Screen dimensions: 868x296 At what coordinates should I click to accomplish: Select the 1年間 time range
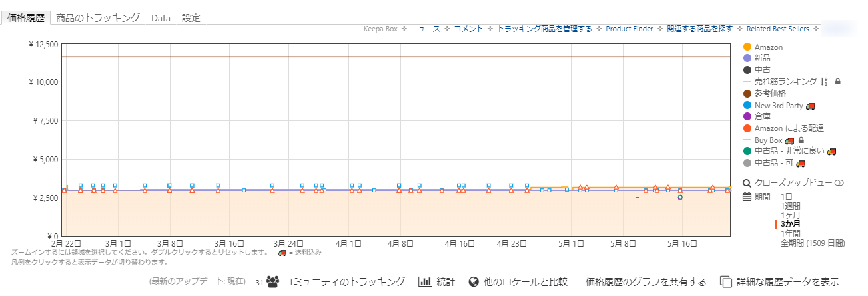791,233
